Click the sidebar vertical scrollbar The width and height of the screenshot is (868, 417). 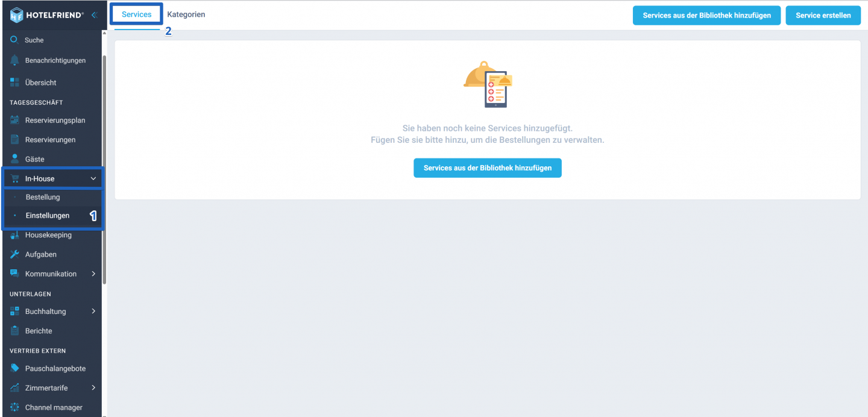pos(104,169)
